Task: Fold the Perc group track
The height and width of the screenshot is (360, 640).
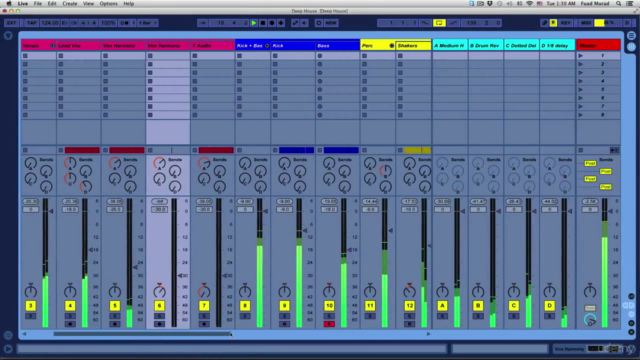Action: tap(391, 46)
